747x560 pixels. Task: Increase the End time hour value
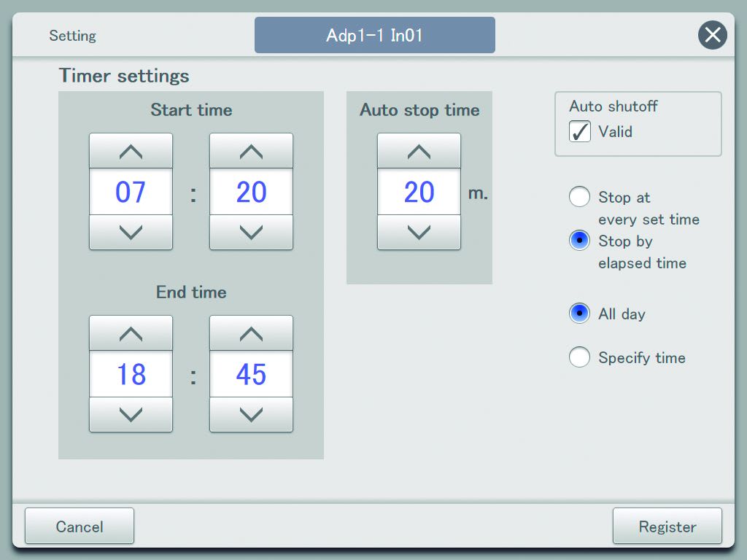tap(131, 334)
